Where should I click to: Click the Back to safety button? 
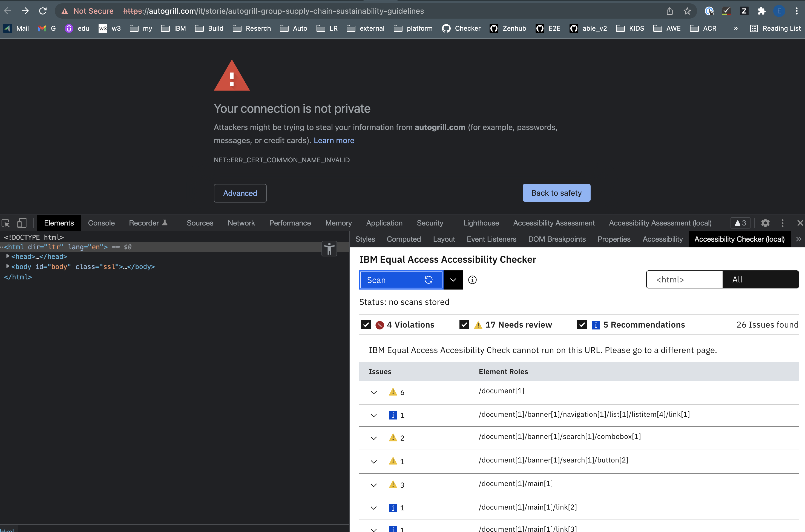(556, 193)
